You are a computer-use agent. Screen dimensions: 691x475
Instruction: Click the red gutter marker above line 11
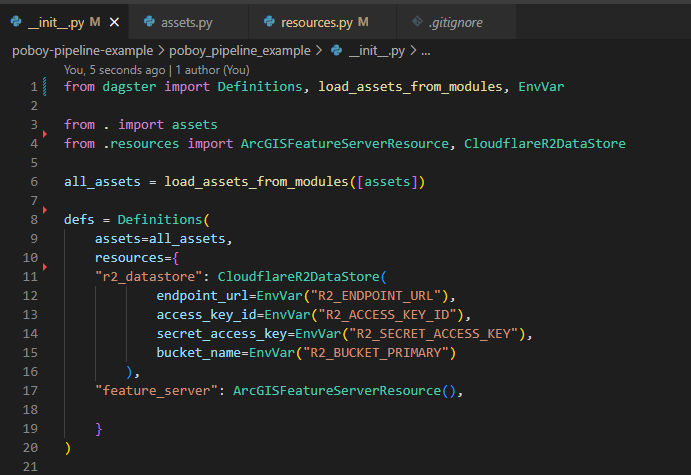45,267
